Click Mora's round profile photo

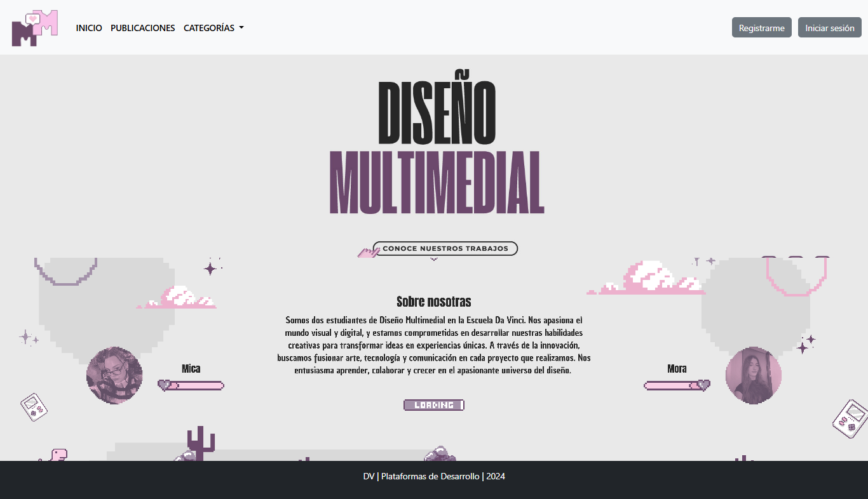click(753, 375)
